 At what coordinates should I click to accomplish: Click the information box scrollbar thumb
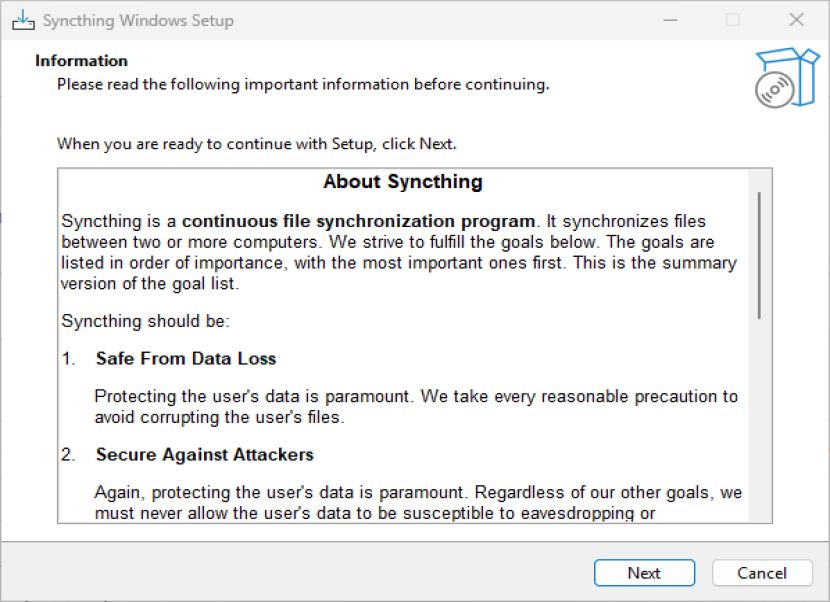click(x=760, y=255)
